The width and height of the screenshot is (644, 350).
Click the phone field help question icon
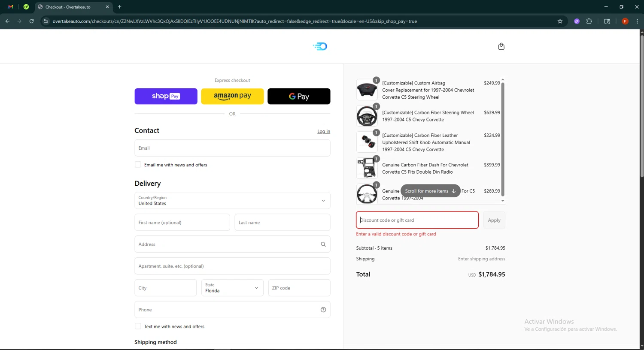[x=323, y=310]
